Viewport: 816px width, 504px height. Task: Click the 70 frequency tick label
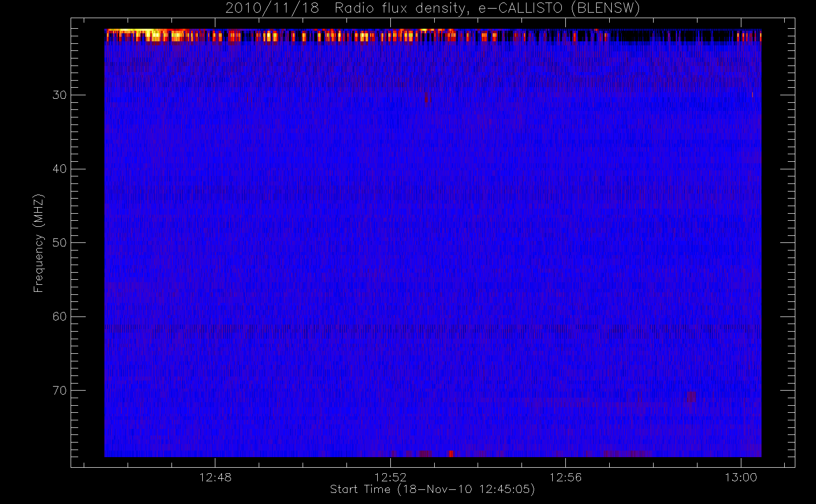(60, 391)
